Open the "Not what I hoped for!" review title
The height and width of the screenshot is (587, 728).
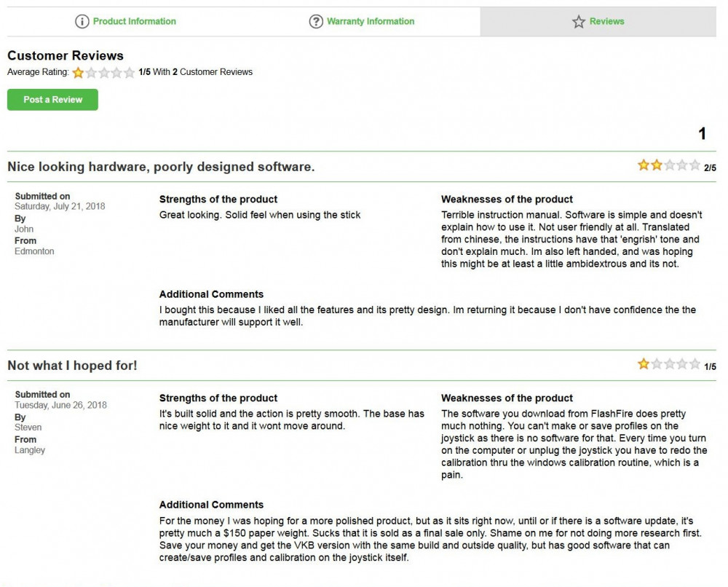tap(72, 366)
